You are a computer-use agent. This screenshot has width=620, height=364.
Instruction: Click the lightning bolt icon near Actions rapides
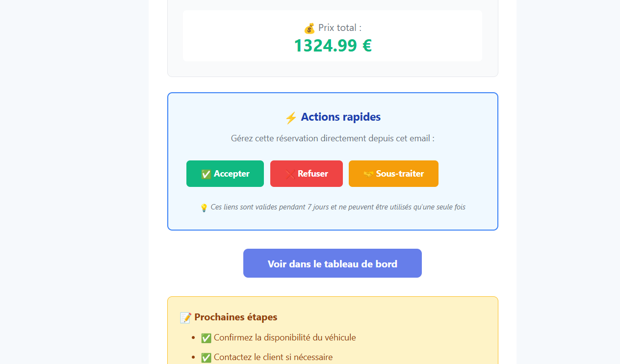click(291, 118)
